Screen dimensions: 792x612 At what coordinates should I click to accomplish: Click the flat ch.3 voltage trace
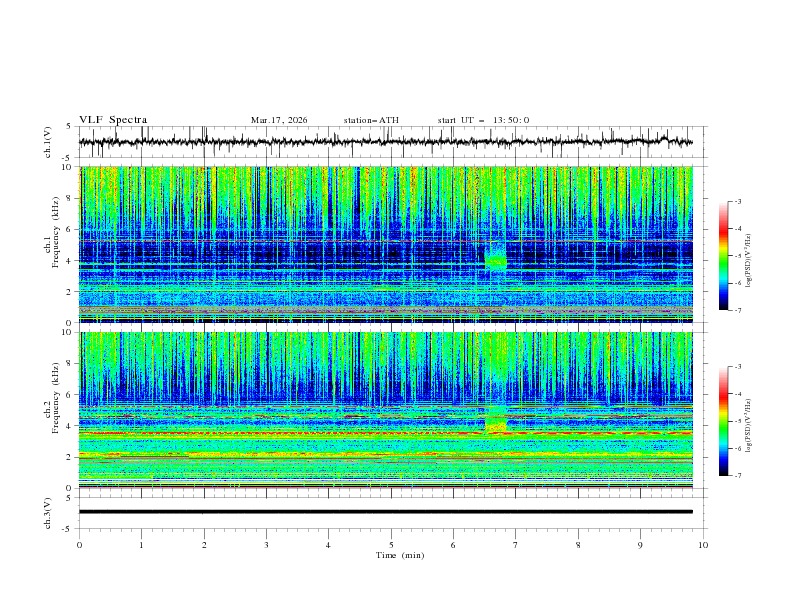[x=385, y=512]
